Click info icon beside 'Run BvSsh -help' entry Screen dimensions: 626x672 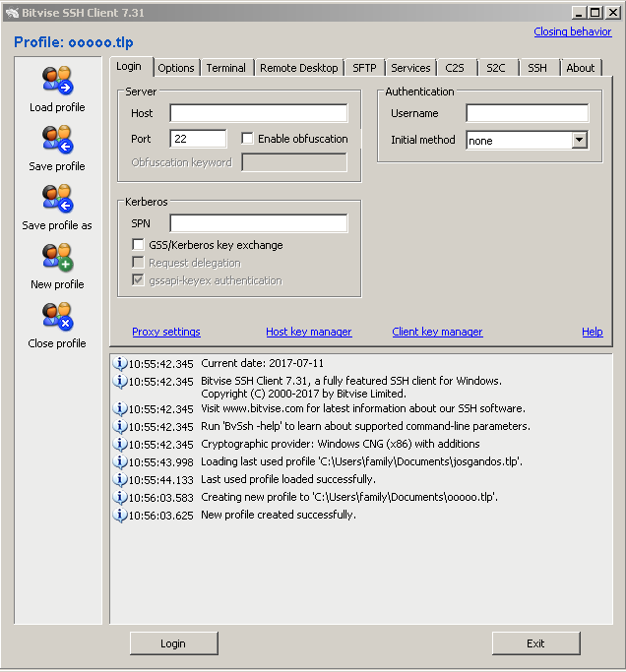click(x=120, y=426)
